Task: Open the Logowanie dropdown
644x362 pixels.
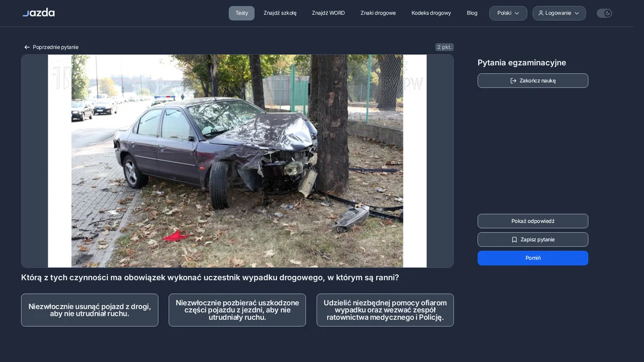Action: 559,13
